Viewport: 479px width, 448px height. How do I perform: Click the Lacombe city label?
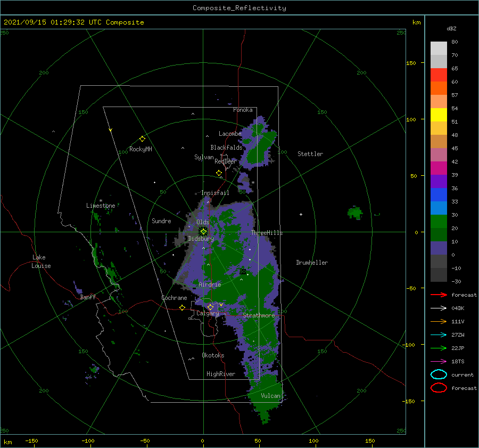tap(230, 134)
